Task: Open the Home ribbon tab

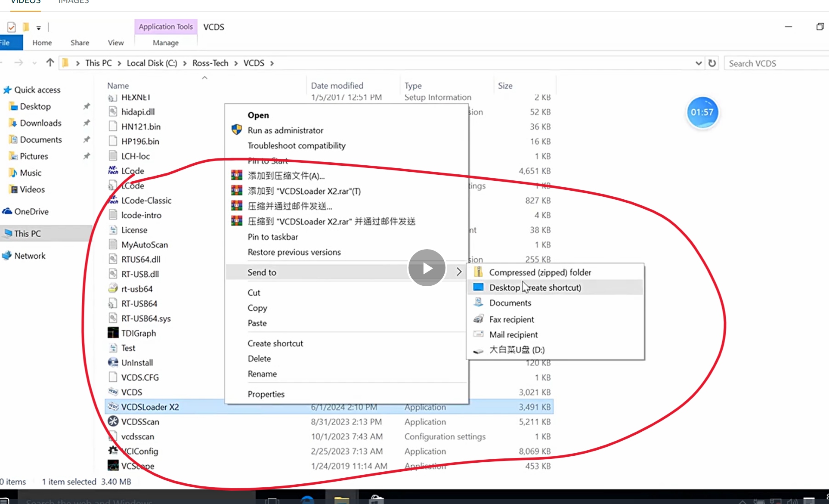Action: click(x=42, y=43)
